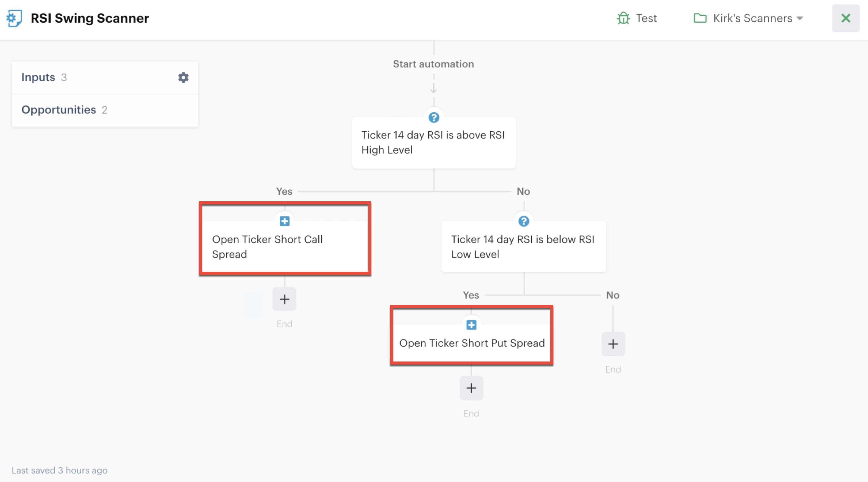Select the Opportunities panel row
868x482 pixels.
[105, 110]
